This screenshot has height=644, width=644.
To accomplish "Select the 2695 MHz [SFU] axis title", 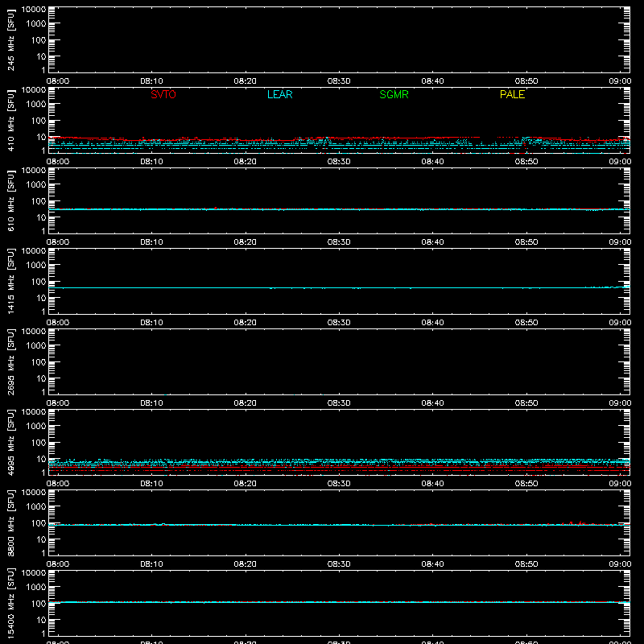I will click(10, 361).
